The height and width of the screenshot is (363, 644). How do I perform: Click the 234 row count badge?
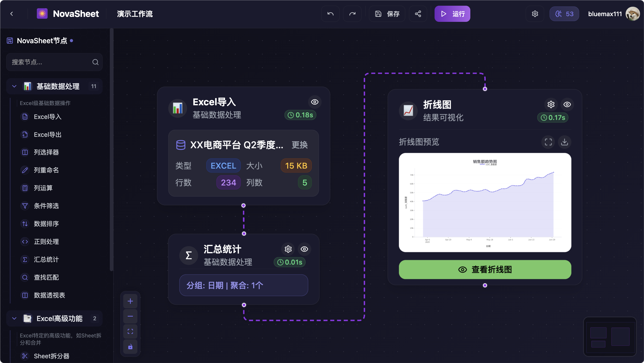coord(228,182)
